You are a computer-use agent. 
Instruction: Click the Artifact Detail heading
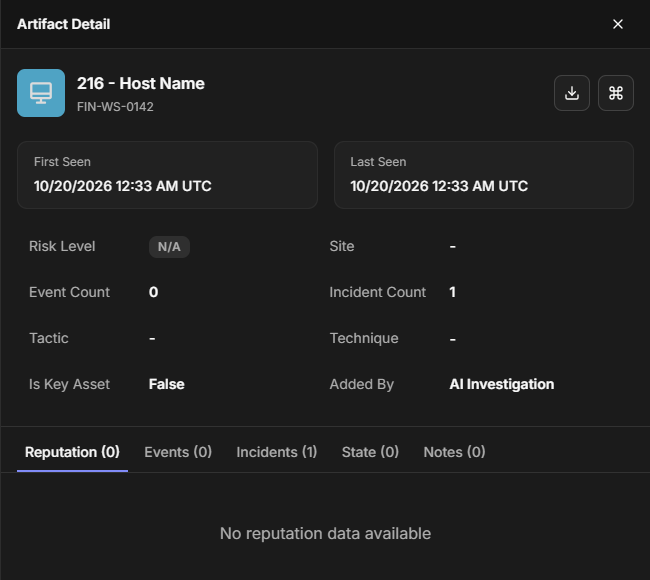click(x=63, y=24)
